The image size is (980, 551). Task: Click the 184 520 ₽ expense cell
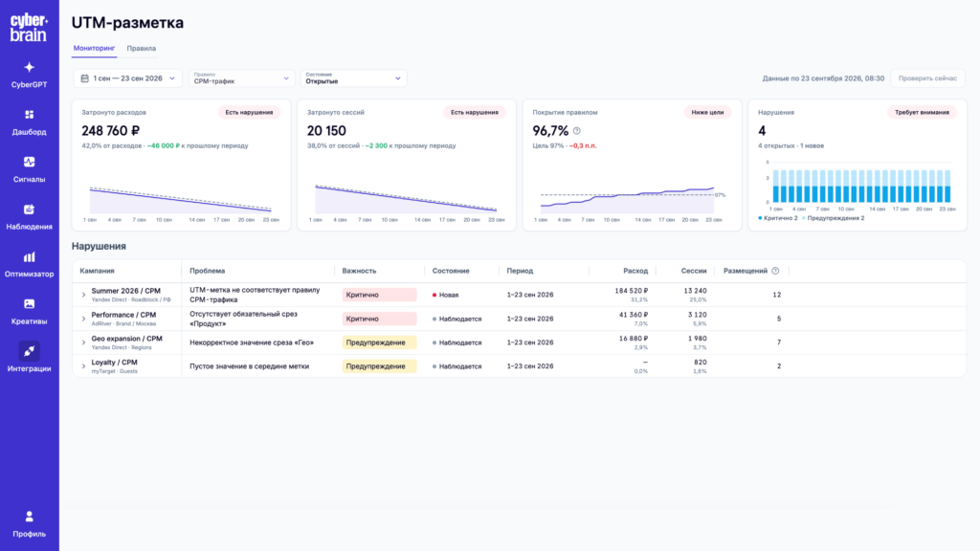pyautogui.click(x=632, y=291)
